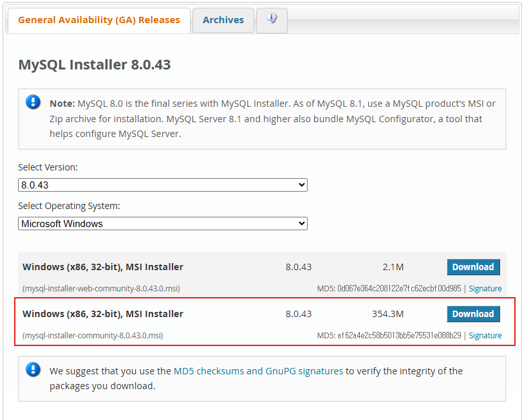Screen dimensions: 522x420
Task: Open the Select Operating System dropdown
Action: (162, 223)
